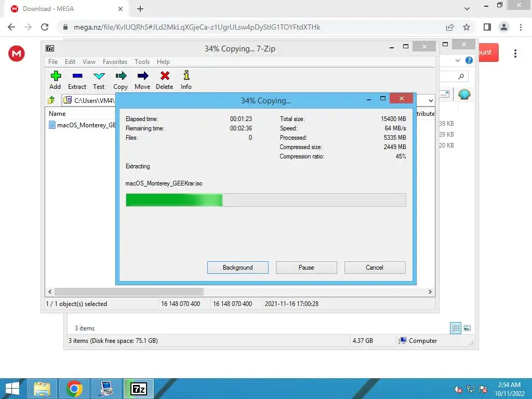Screen dimensions: 532x399
Task: Open the Help menu
Action: [163, 62]
